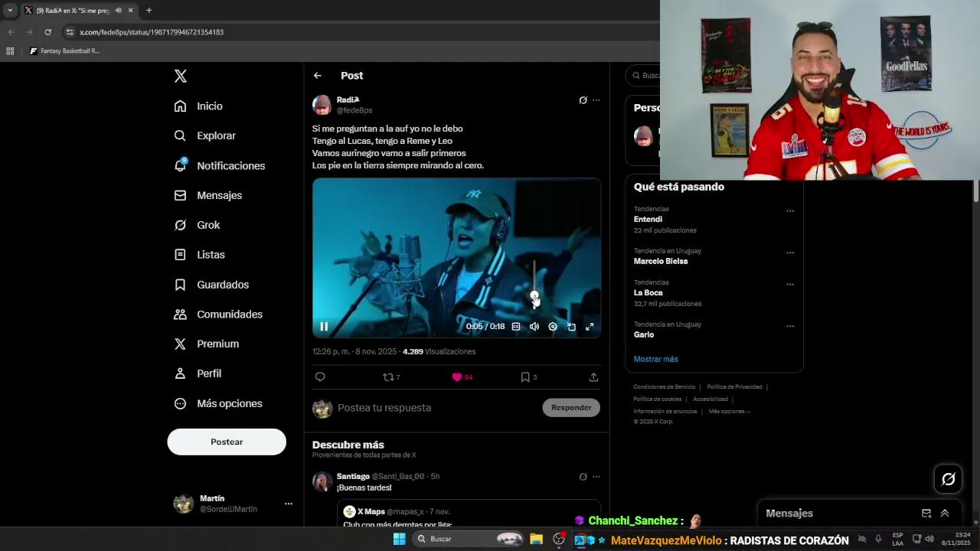Pause the video
Screen dimensions: 980x551
[324, 327]
